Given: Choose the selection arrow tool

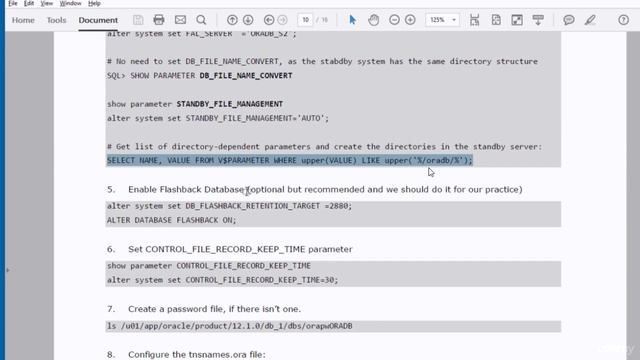Looking at the screenshot, I should point(353,20).
